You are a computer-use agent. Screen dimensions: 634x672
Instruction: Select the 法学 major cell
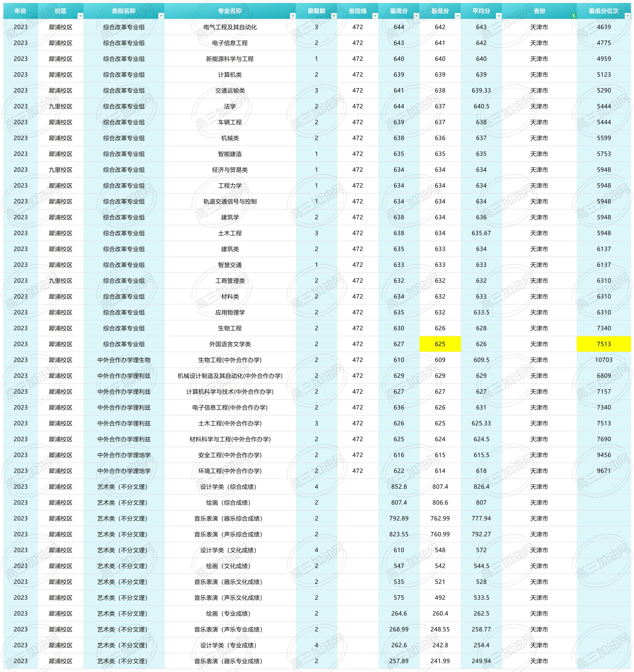pyautogui.click(x=230, y=106)
